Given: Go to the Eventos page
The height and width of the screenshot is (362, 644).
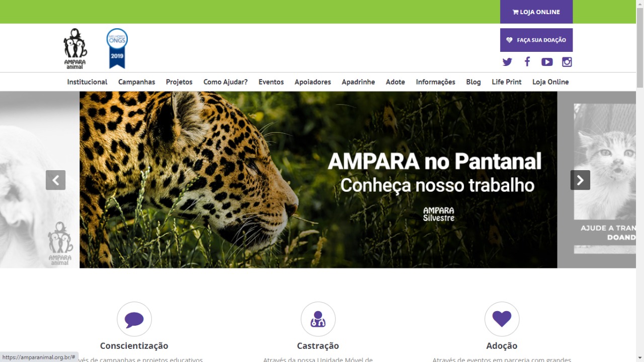Looking at the screenshot, I should click(x=271, y=82).
